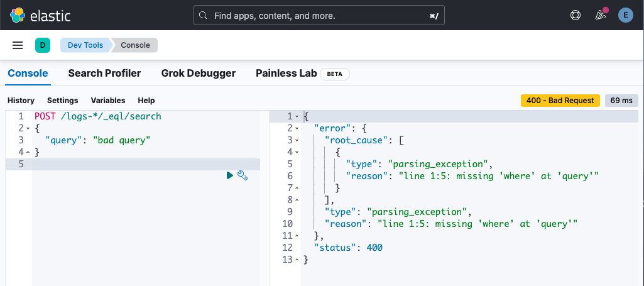The width and height of the screenshot is (644, 286).
Task: Run the request with play icon
Action: click(230, 176)
